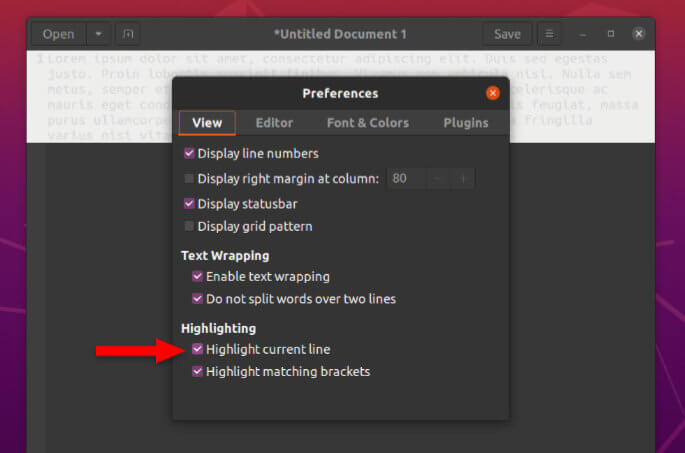685x453 pixels.
Task: Expand the Open recent files dropdown arrow
Action: 98,34
